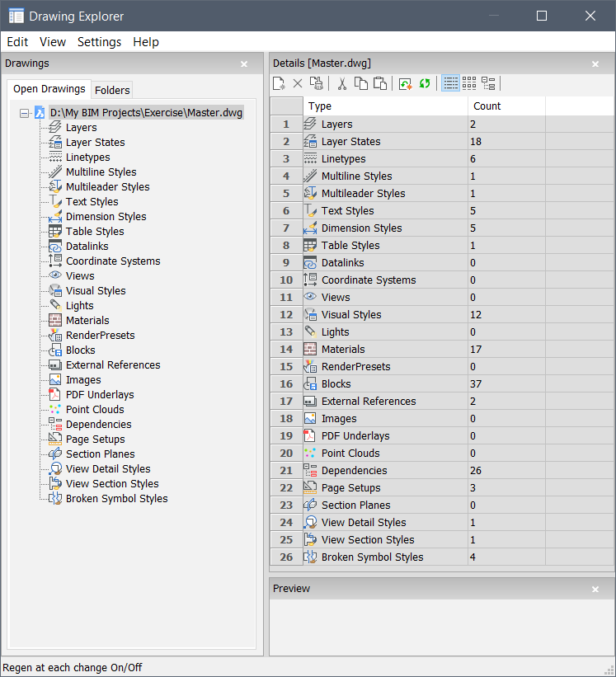
Task: Switch to the Folders tab
Action: pyautogui.click(x=112, y=90)
